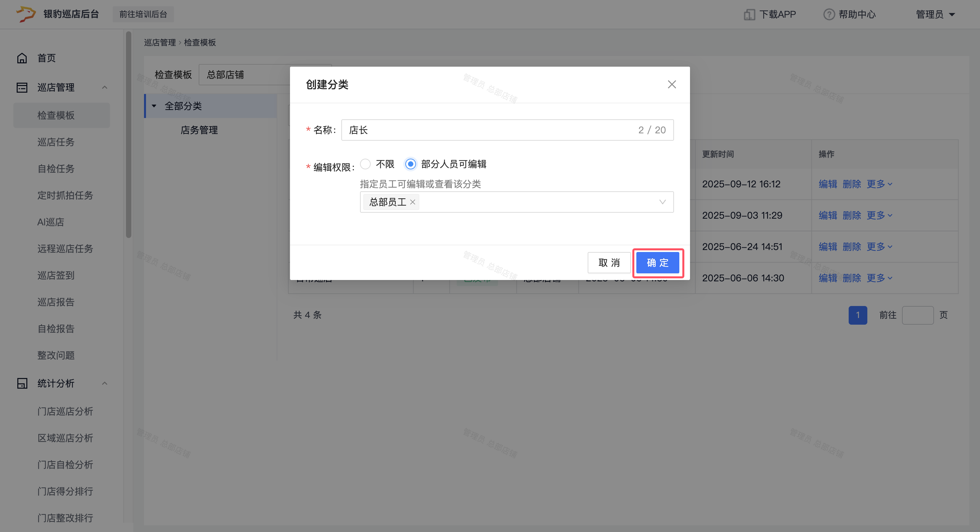
Task: Open the employee selection dropdown arrow
Action: click(x=662, y=202)
